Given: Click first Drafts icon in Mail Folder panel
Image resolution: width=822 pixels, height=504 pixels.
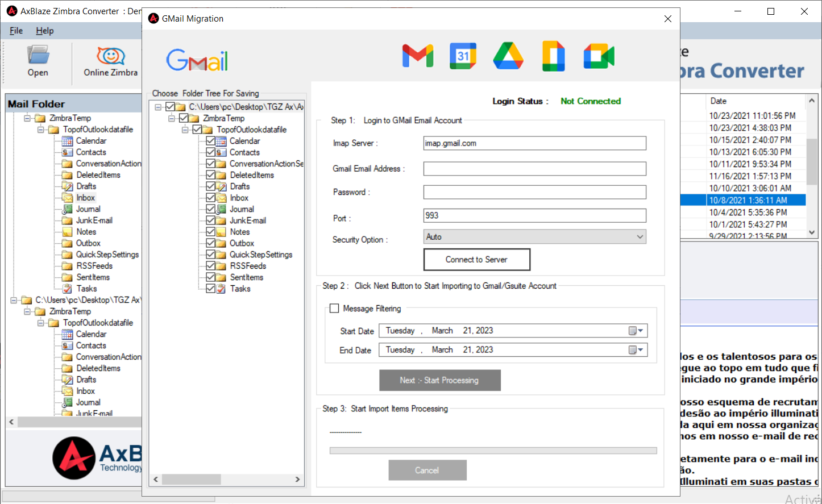Looking at the screenshot, I should click(67, 186).
